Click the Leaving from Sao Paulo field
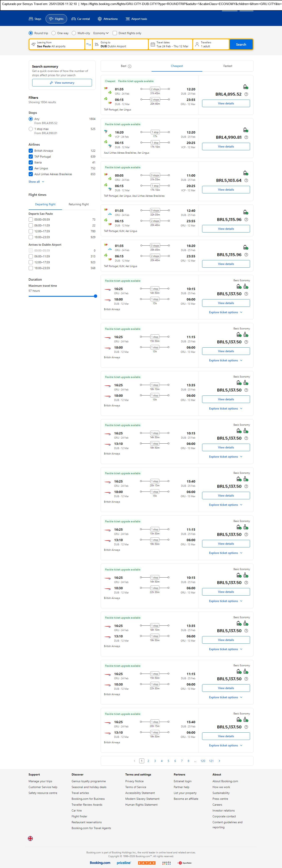 click(x=56, y=45)
